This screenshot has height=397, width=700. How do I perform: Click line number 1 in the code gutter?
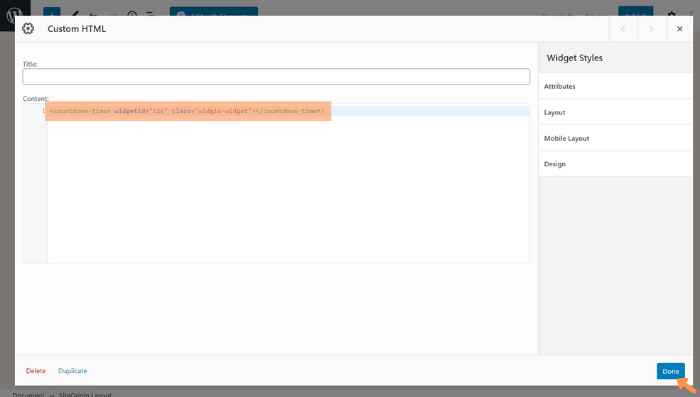(x=43, y=111)
